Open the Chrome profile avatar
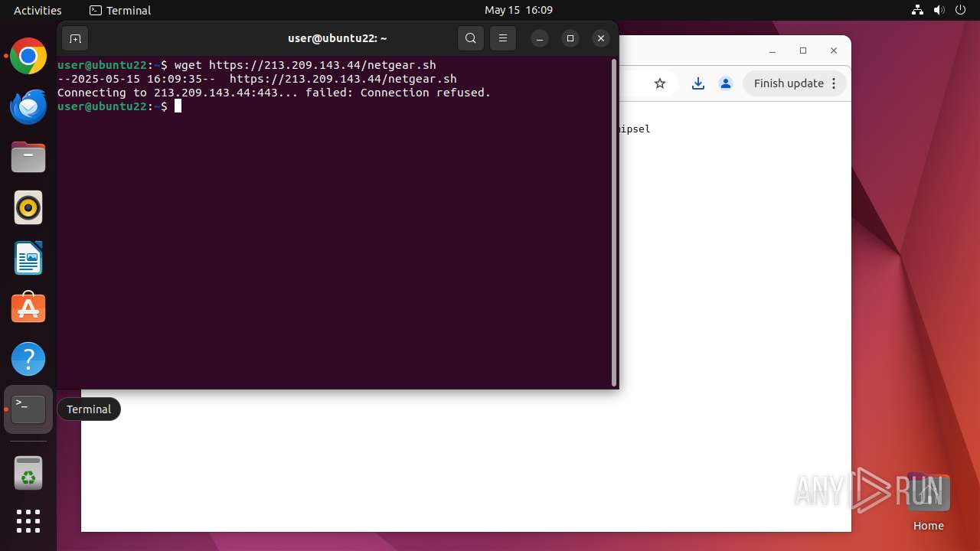The width and height of the screenshot is (980, 551). coord(726,83)
